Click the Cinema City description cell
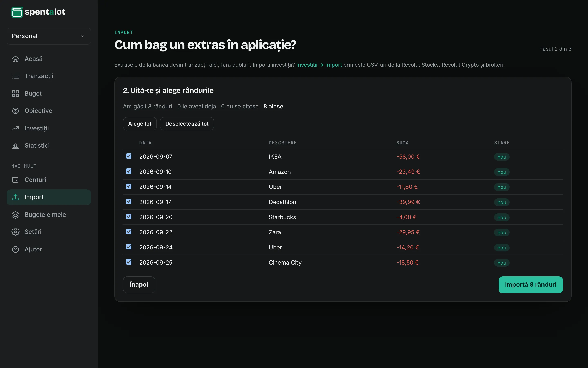 (x=285, y=263)
